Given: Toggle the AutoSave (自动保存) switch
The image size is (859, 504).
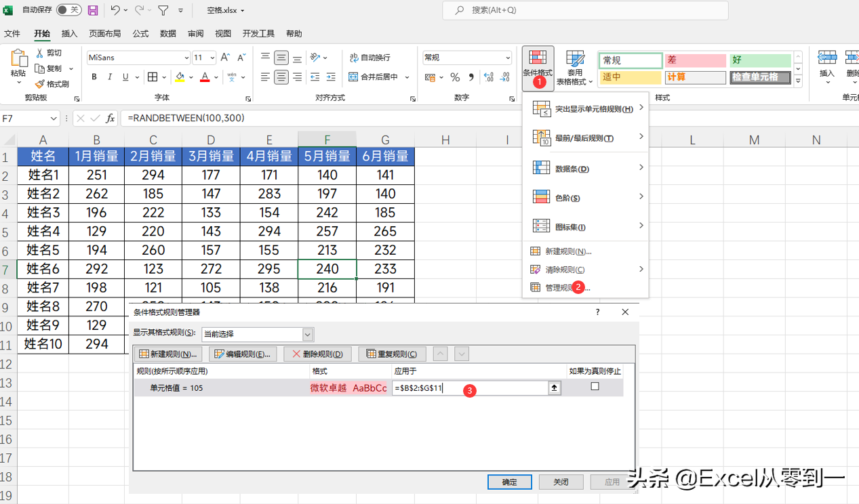Looking at the screenshot, I should pos(68,10).
